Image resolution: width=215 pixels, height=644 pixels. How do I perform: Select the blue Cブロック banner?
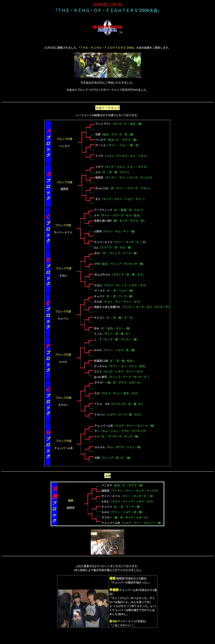pos(48,229)
